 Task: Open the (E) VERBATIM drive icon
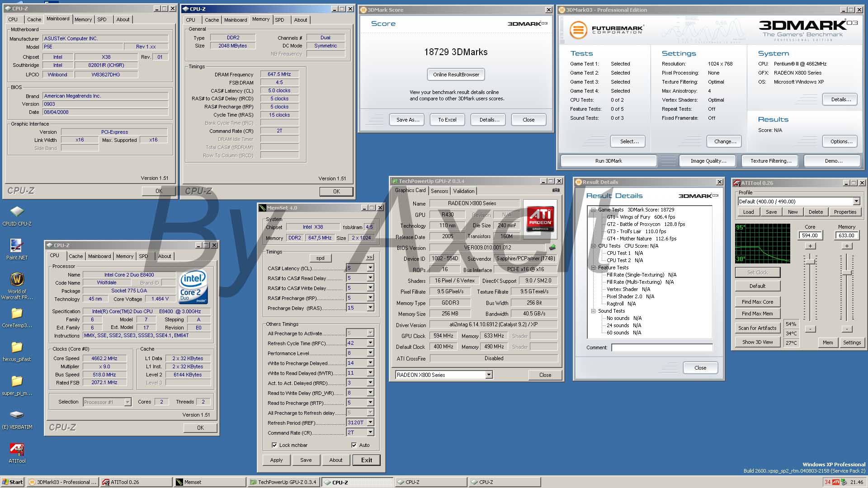point(17,419)
